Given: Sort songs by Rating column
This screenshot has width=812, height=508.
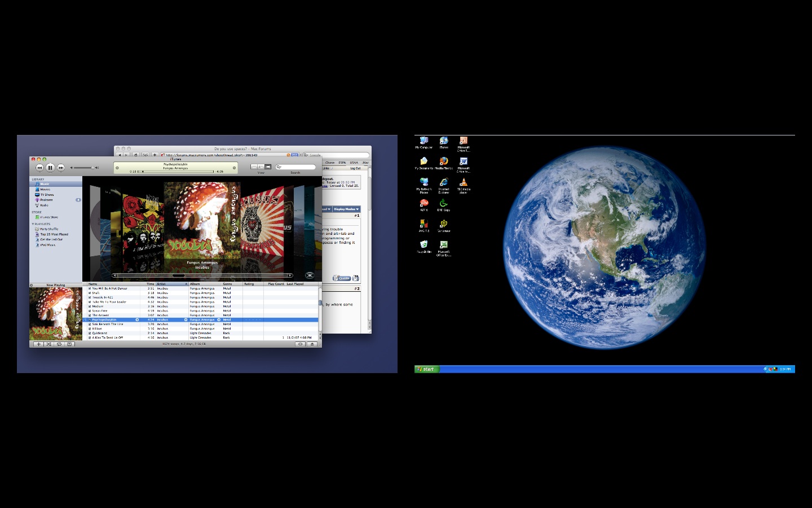Looking at the screenshot, I should tap(253, 284).
